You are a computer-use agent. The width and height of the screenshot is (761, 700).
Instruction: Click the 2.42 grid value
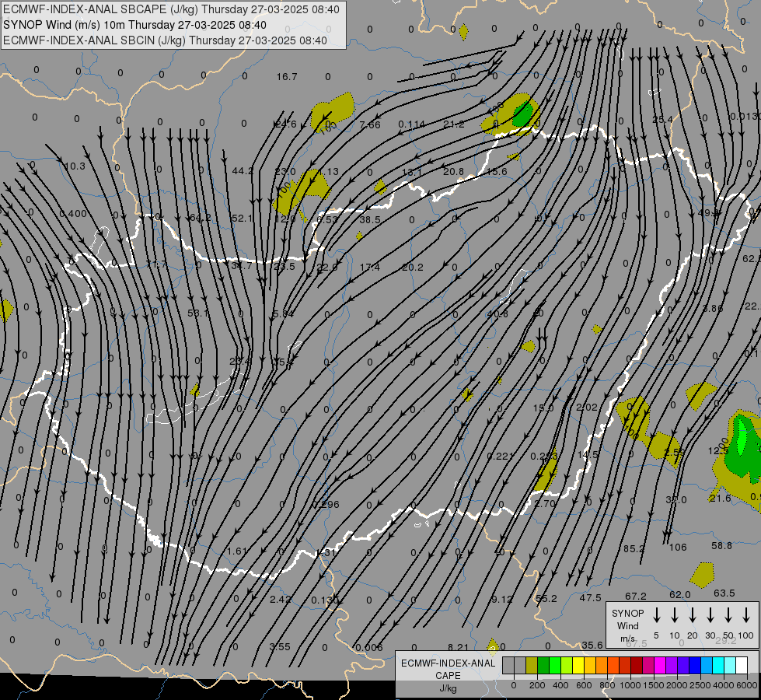click(x=280, y=599)
